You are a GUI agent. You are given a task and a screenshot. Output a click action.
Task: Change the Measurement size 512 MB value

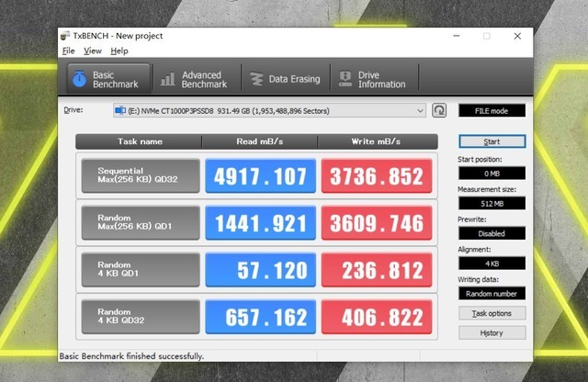(x=492, y=204)
